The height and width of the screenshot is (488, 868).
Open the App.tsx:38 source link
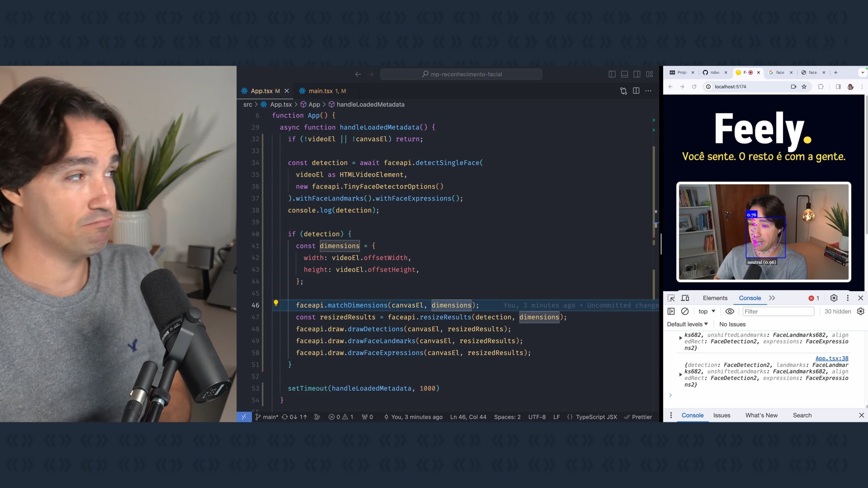click(831, 358)
